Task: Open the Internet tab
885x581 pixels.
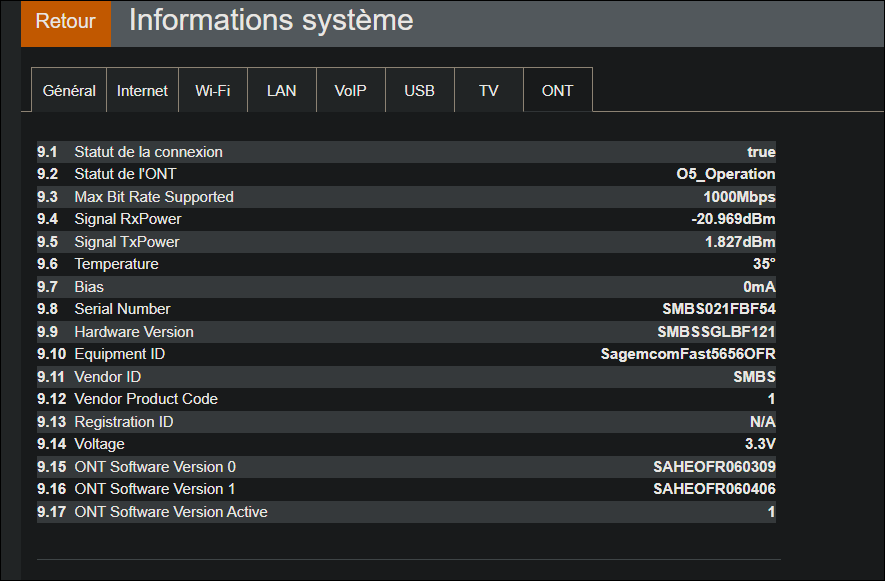Action: tap(142, 90)
